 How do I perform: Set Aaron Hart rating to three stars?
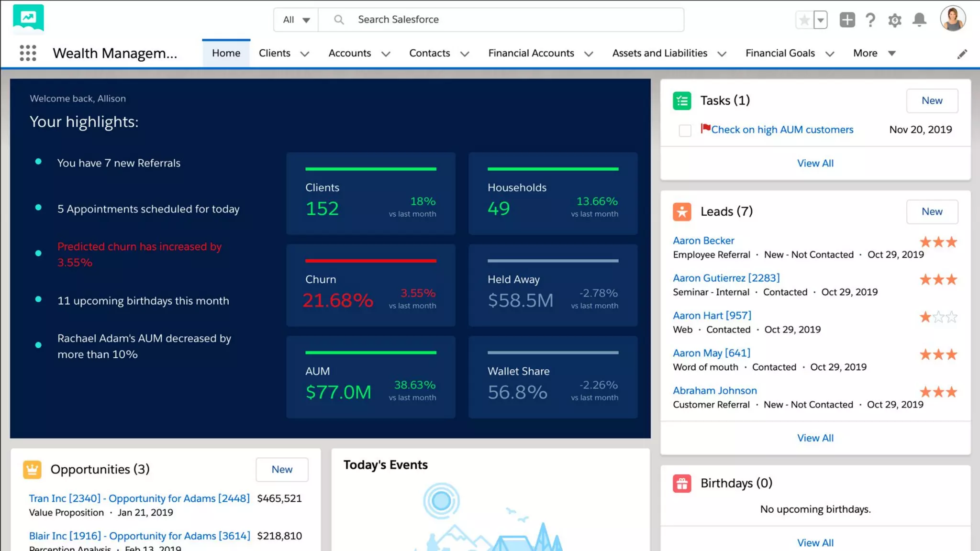coord(952,317)
